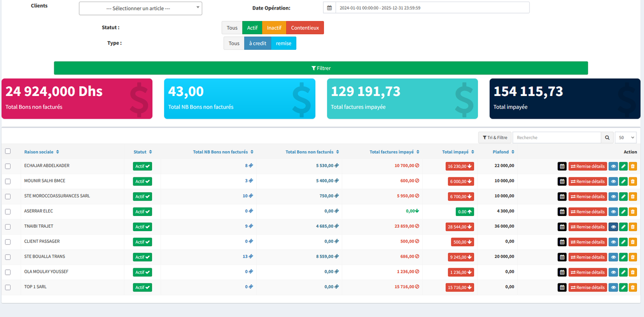
Task: Open calendar icon for STE MOROCCOASSURANCES SARL
Action: (562, 196)
